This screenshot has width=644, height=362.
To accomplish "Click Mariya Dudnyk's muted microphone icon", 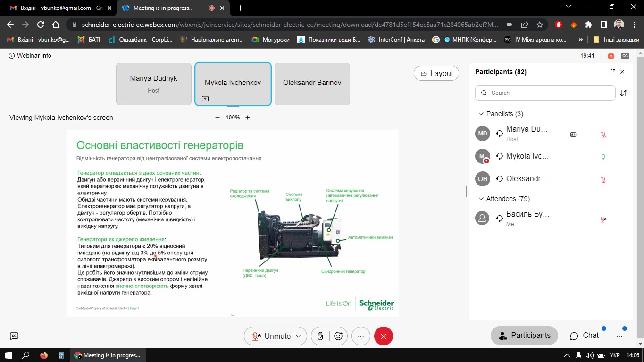I will (x=603, y=135).
